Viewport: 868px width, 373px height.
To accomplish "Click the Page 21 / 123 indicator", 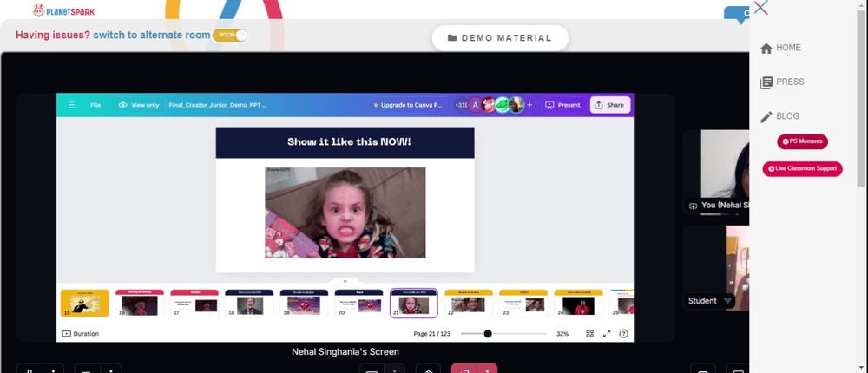I will pos(431,334).
